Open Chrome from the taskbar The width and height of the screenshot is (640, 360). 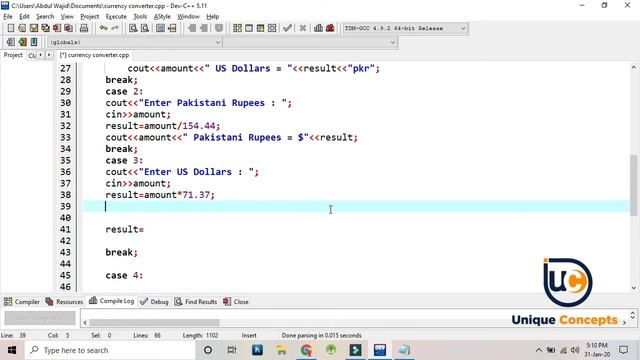[306, 350]
